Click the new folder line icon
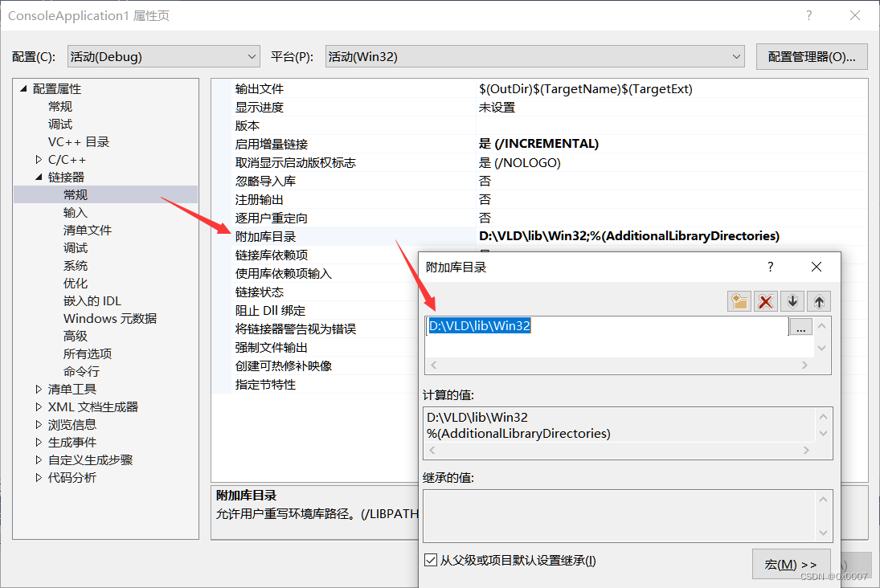Image resolution: width=880 pixels, height=588 pixels. pos(739,301)
